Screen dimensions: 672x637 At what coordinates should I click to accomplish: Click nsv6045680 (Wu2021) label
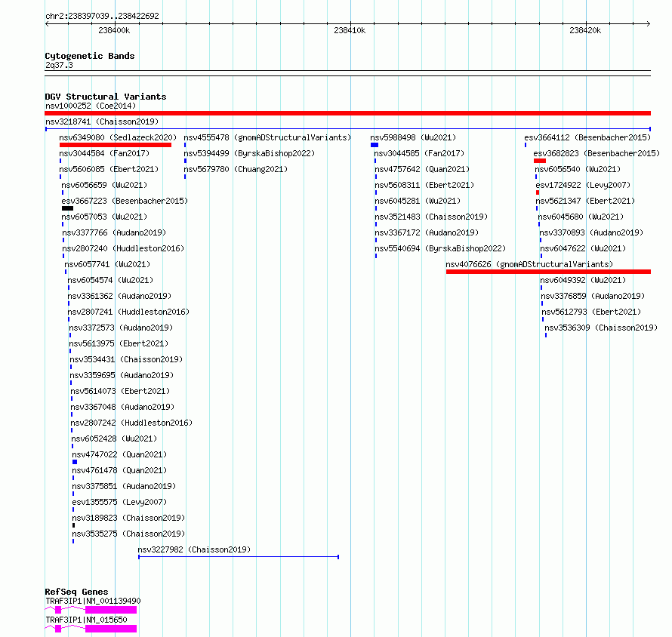pyautogui.click(x=581, y=217)
